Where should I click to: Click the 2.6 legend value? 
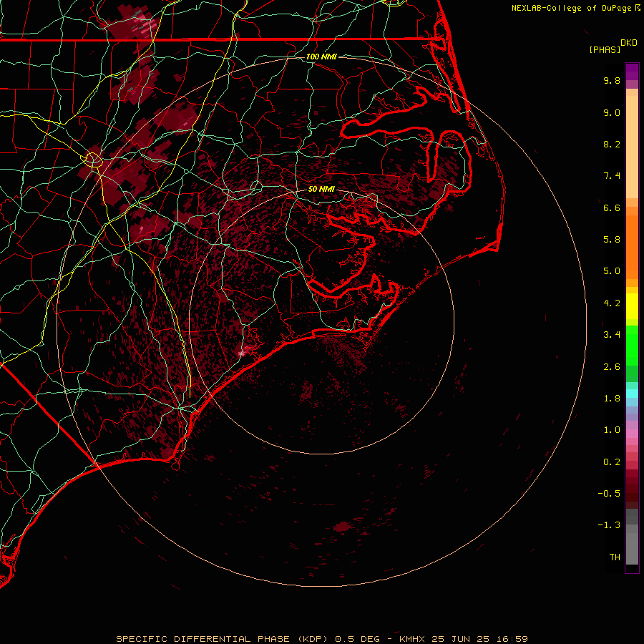click(x=612, y=367)
